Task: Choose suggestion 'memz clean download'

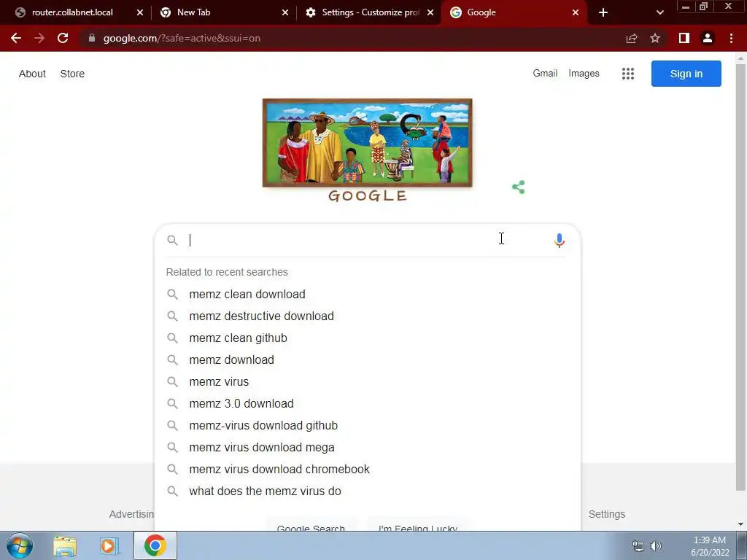Action: click(x=368, y=295)
